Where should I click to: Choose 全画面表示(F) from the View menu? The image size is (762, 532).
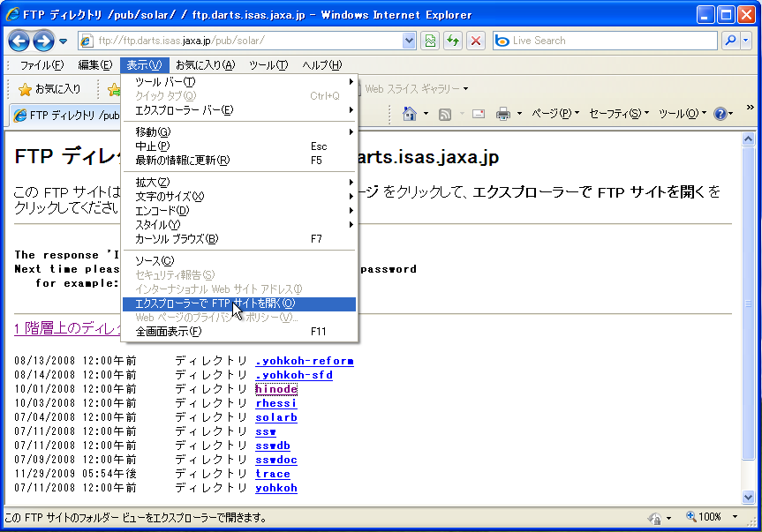pos(169,332)
